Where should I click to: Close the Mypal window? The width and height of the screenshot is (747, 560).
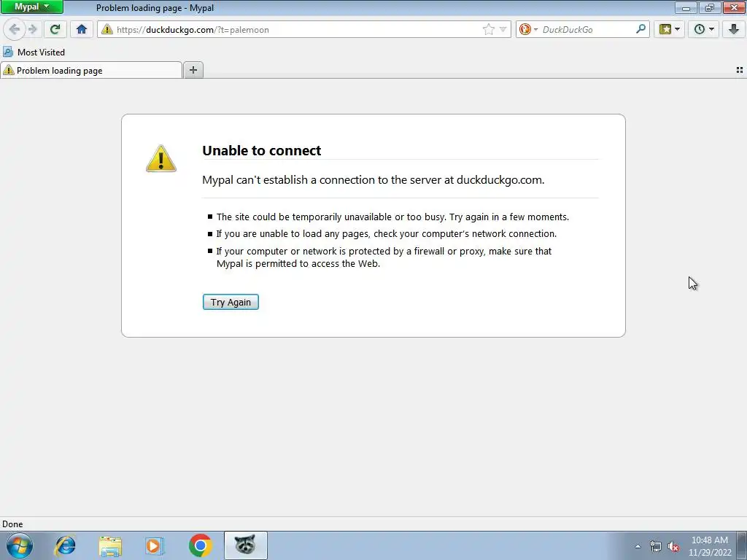point(734,7)
